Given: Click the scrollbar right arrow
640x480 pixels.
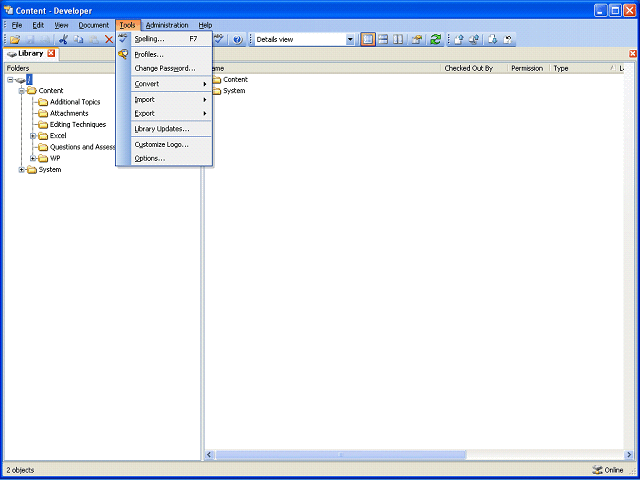Looking at the screenshot, I should pyautogui.click(x=629, y=455).
